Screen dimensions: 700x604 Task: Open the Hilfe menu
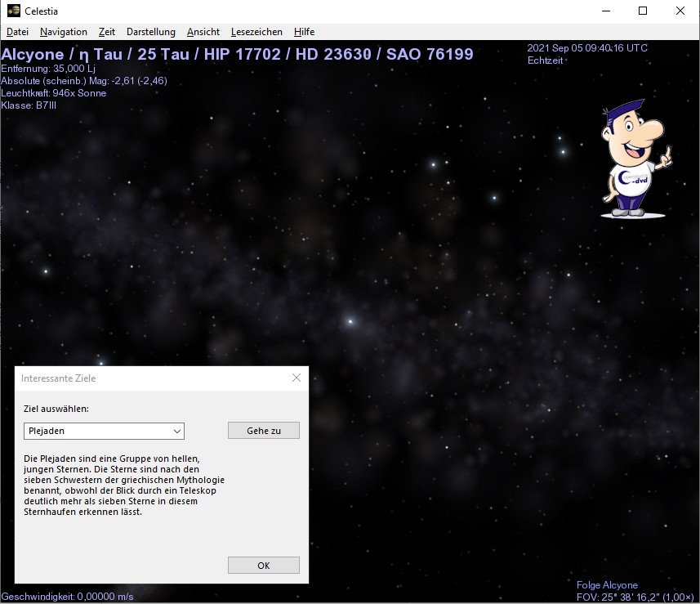pyautogui.click(x=305, y=32)
